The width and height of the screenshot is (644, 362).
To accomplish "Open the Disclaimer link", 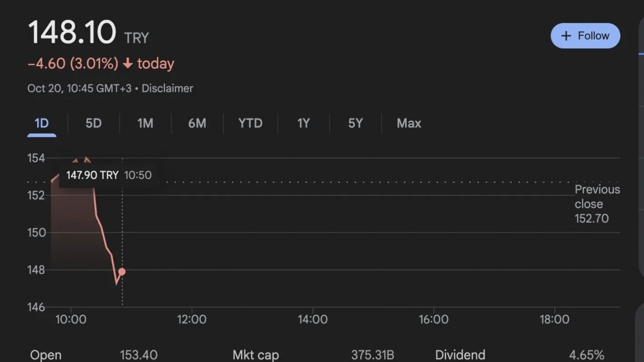I will point(167,88).
